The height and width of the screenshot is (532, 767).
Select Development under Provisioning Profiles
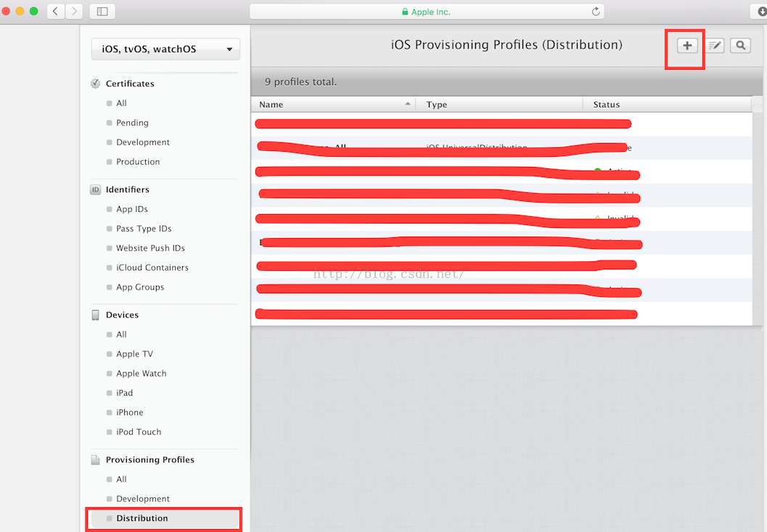point(143,499)
